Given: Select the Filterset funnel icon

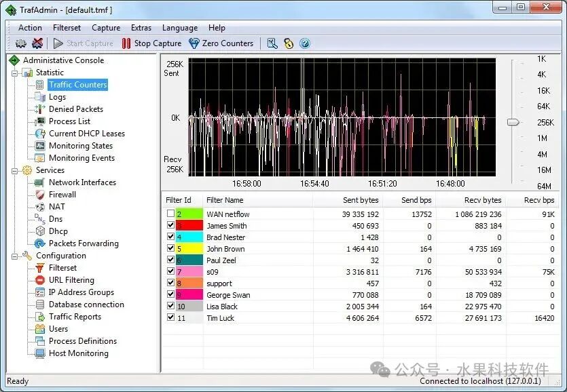Looking at the screenshot, I should [x=40, y=268].
